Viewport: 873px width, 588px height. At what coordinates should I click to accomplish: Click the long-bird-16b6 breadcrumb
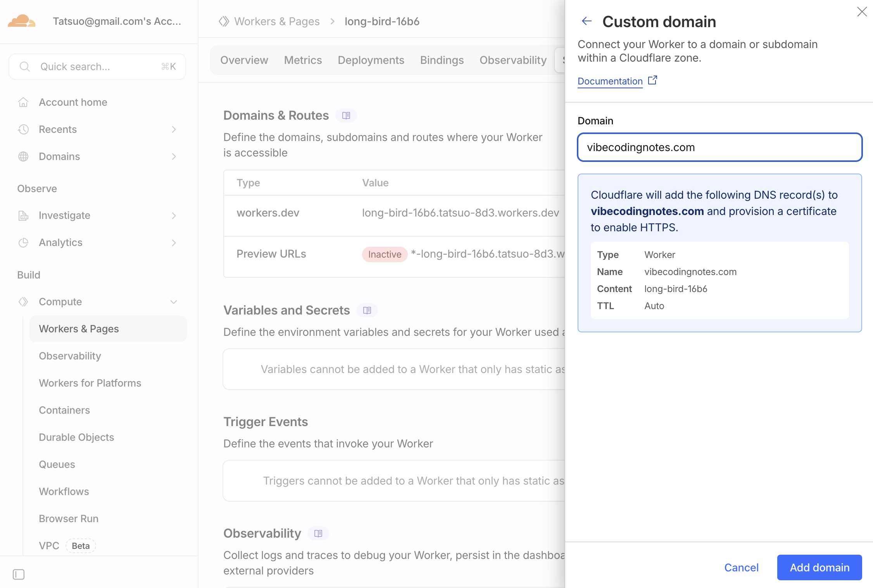382,21
